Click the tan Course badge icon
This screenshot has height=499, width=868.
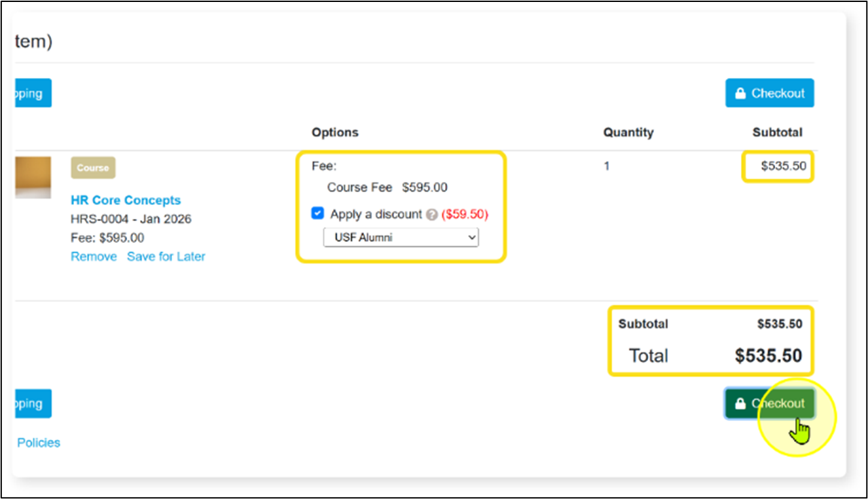tap(92, 168)
